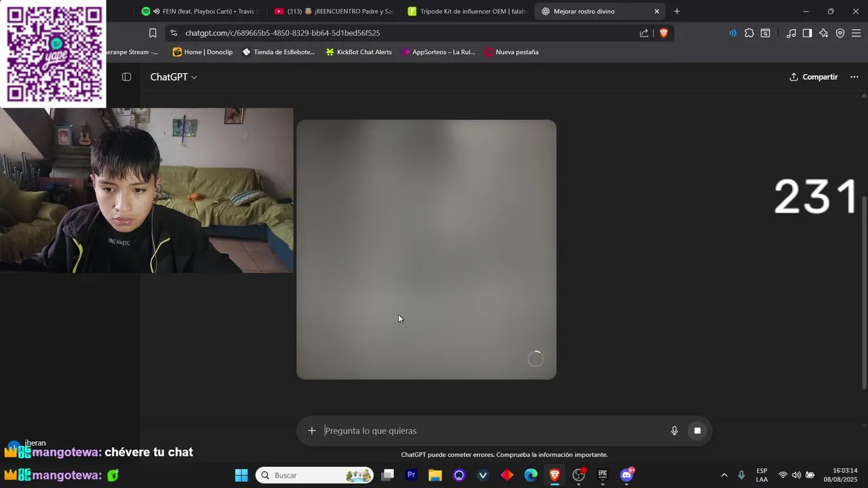Open the media control music note icon
The width and height of the screenshot is (868, 488).
[x=791, y=33]
